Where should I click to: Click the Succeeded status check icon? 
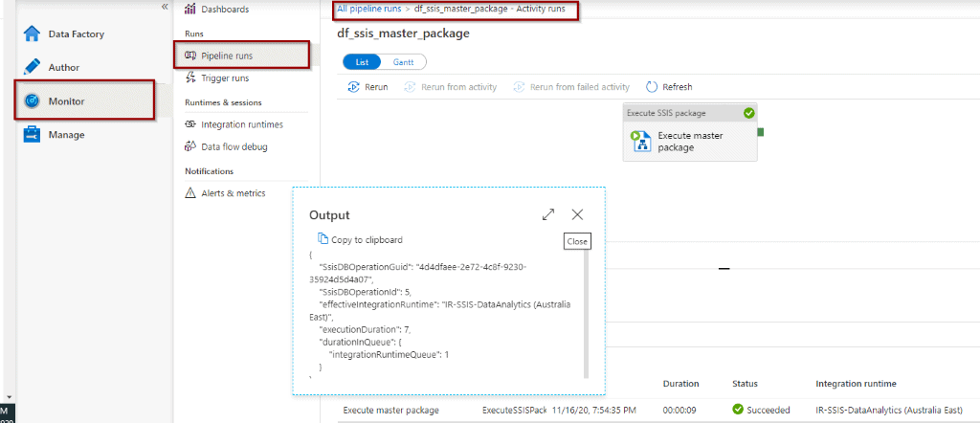click(738, 410)
